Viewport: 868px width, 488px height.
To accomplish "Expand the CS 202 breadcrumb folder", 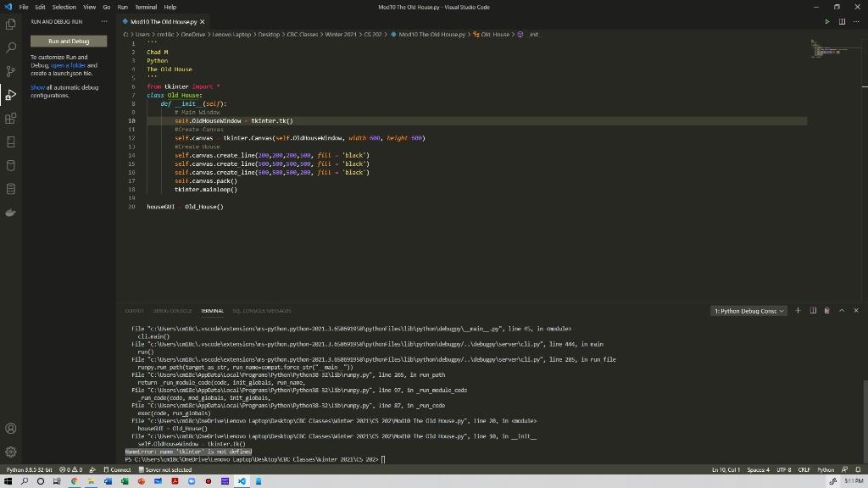I will pos(373,34).
